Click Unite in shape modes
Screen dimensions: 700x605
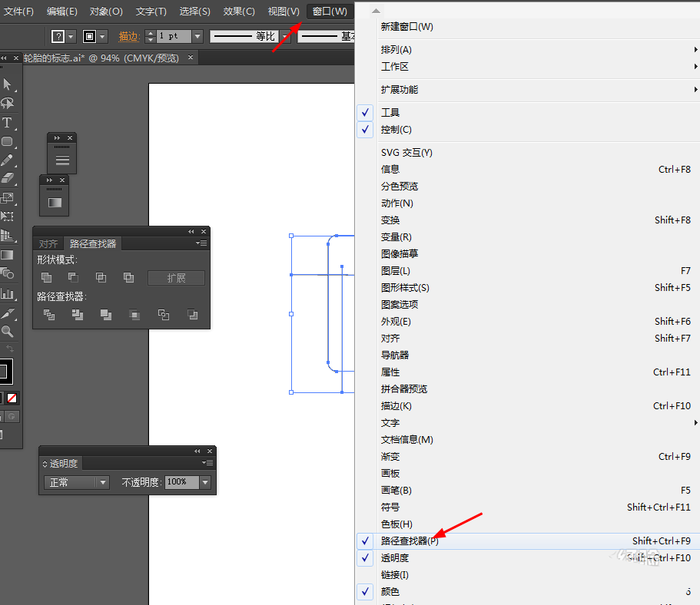tap(46, 277)
